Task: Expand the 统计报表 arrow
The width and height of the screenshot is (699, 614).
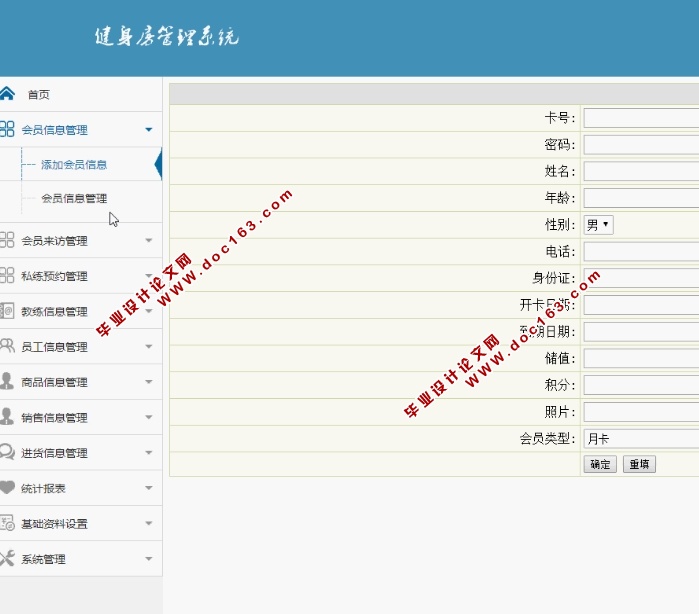Action: (x=149, y=488)
